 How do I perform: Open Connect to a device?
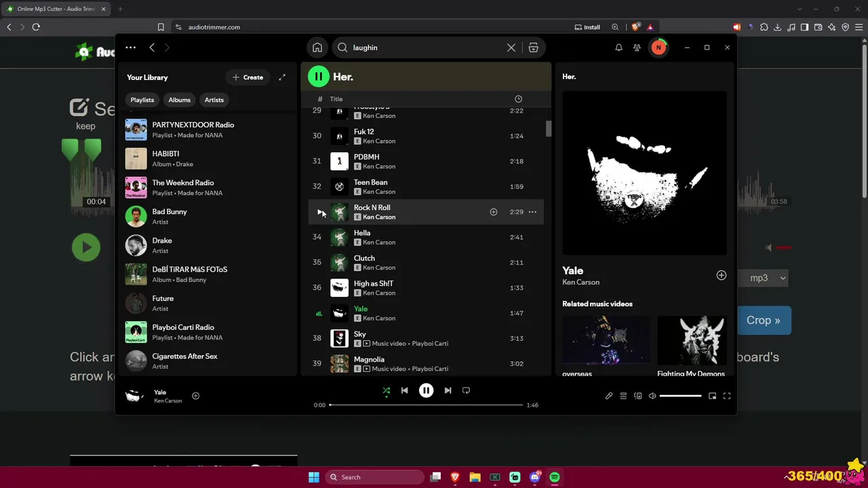click(637, 396)
